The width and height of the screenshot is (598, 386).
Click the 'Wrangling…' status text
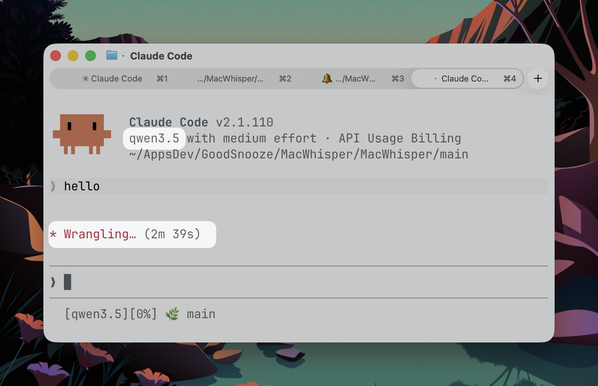100,234
